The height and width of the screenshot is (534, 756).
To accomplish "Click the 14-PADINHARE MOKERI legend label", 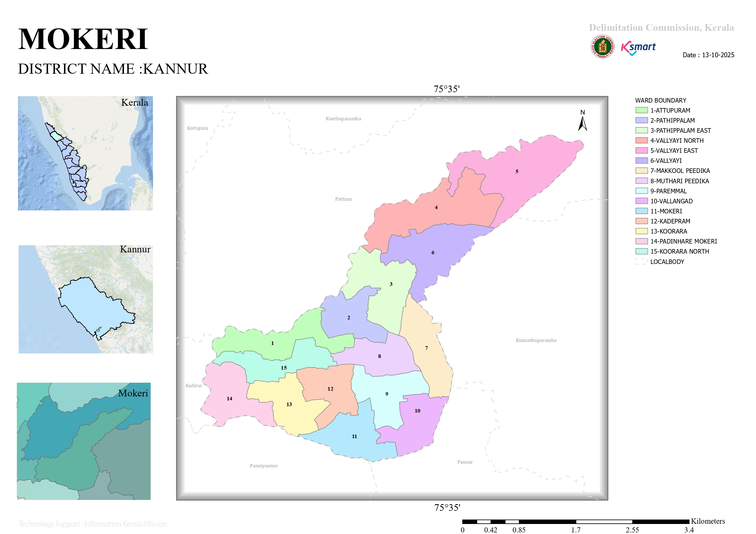I will point(683,241).
